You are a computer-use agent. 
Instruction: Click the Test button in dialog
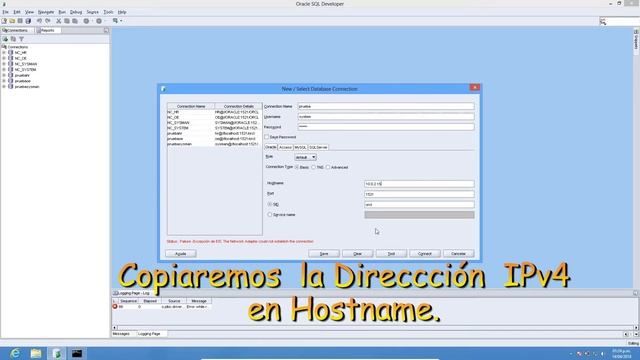point(391,254)
